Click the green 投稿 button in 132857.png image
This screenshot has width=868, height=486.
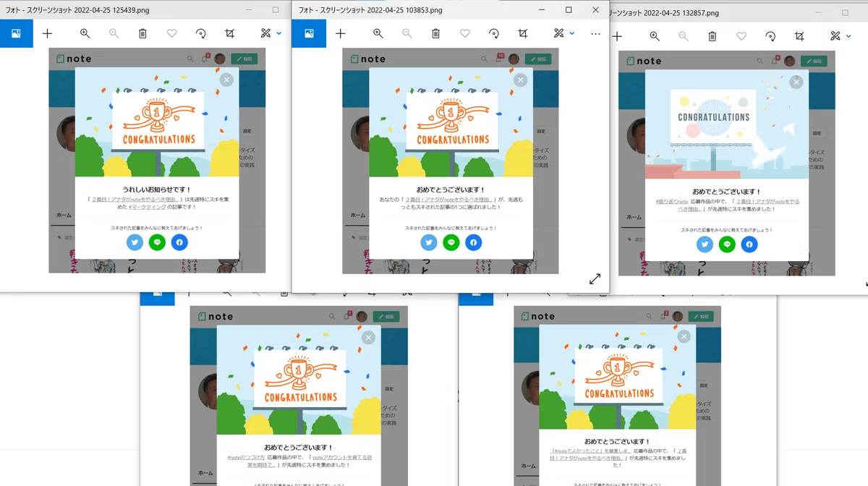click(814, 61)
